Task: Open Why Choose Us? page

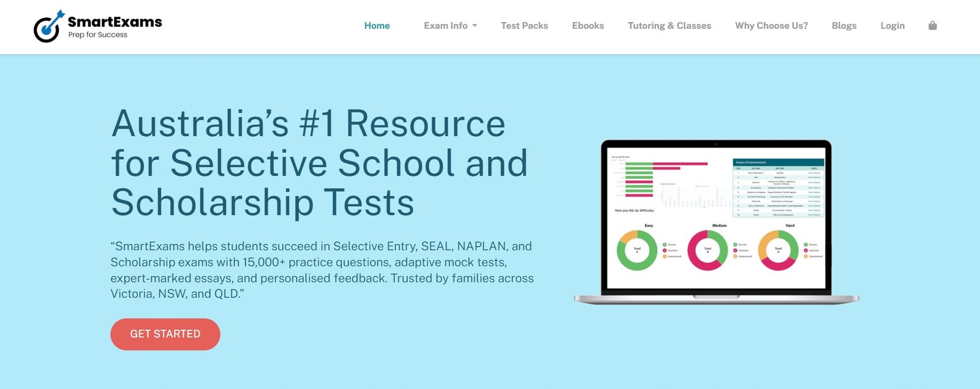Action: 771,26
